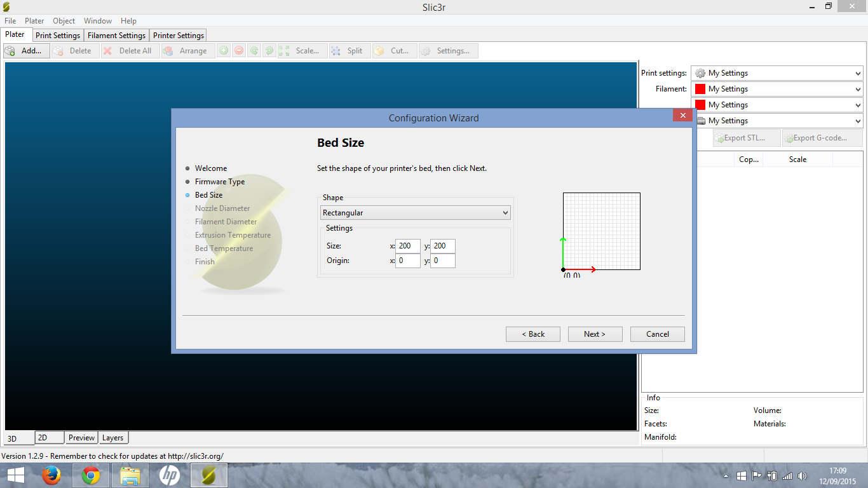Click the Arrange toolbar button

(187, 51)
